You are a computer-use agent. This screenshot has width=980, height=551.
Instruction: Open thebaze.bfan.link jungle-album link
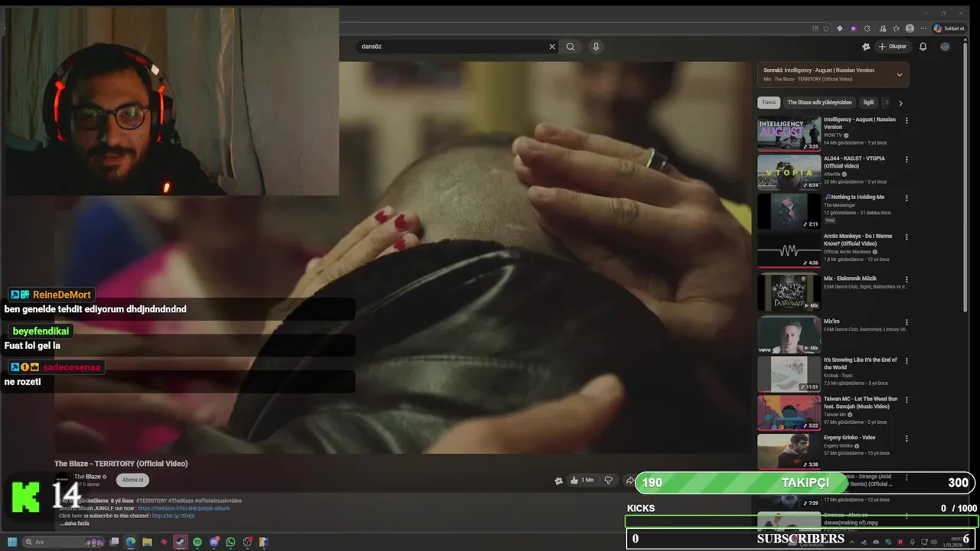click(184, 508)
